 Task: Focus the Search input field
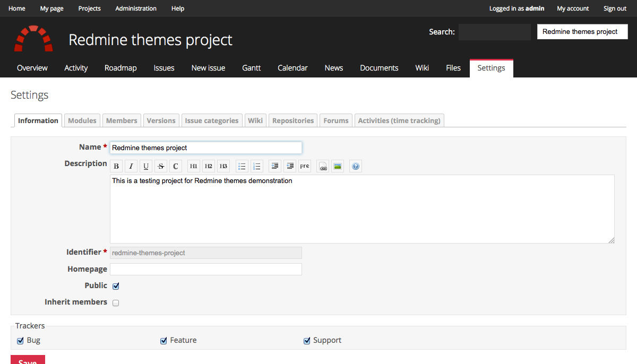(495, 32)
